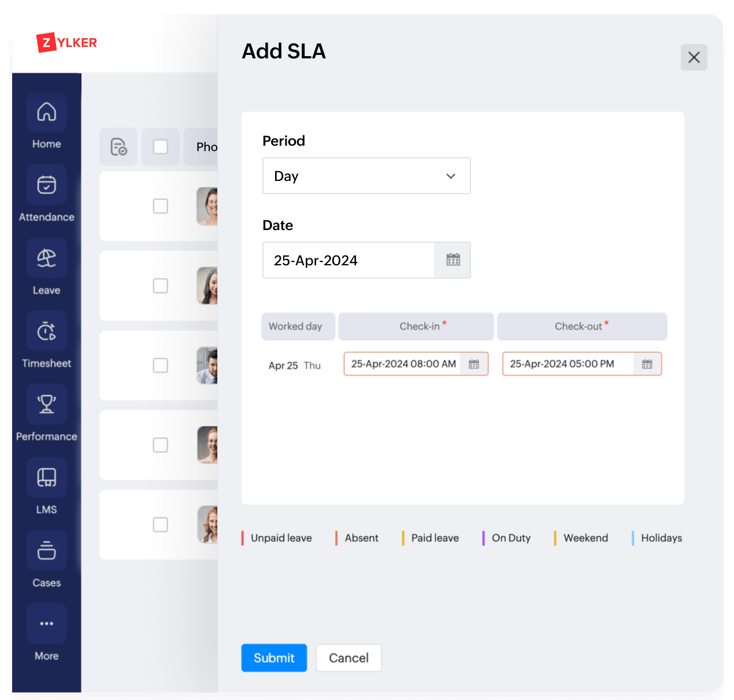Click the Home label in sidebar
The height and width of the screenshot is (700, 734).
tap(46, 144)
